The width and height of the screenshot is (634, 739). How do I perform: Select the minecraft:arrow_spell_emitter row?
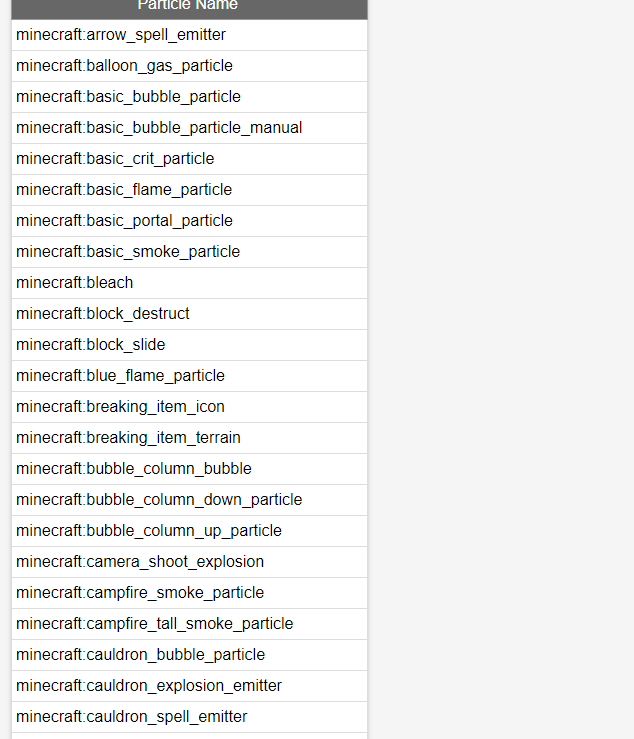click(189, 35)
